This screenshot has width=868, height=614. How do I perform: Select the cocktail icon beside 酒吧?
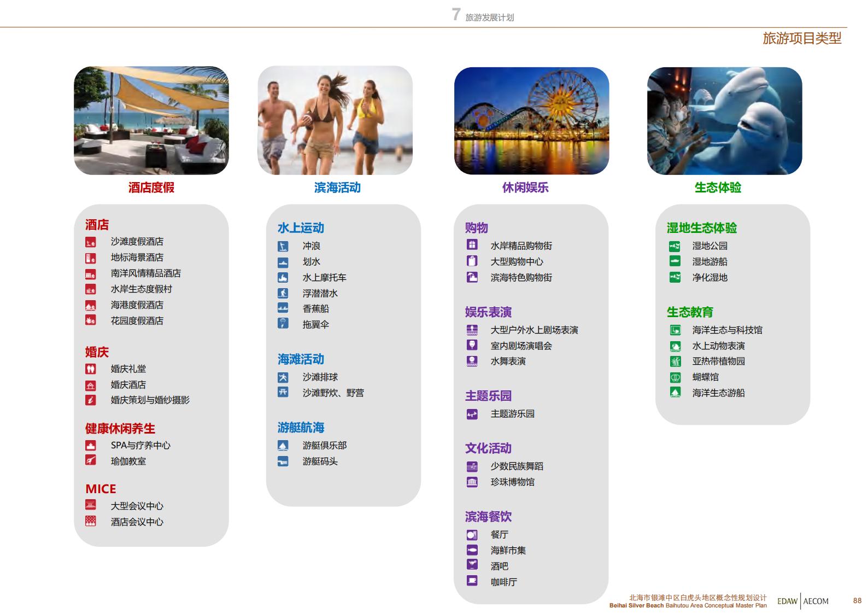(472, 565)
